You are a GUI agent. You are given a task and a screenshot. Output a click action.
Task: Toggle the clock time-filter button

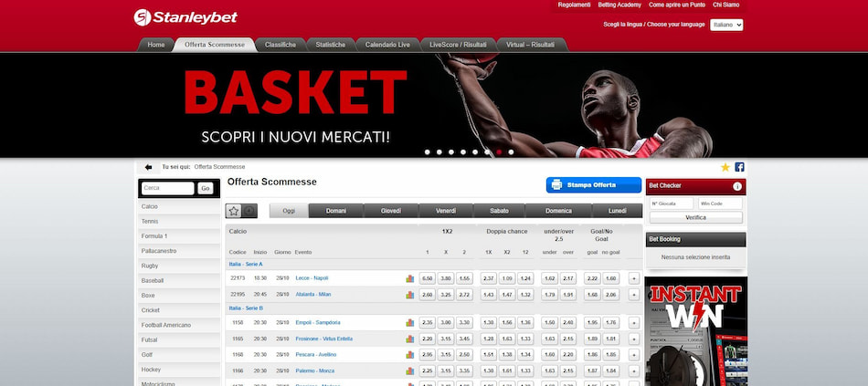(249, 211)
